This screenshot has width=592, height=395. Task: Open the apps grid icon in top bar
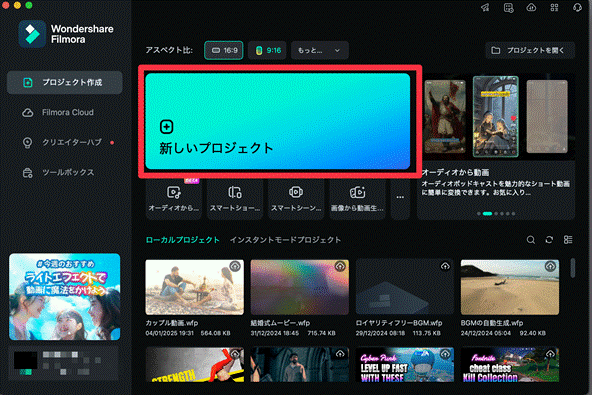tap(554, 8)
